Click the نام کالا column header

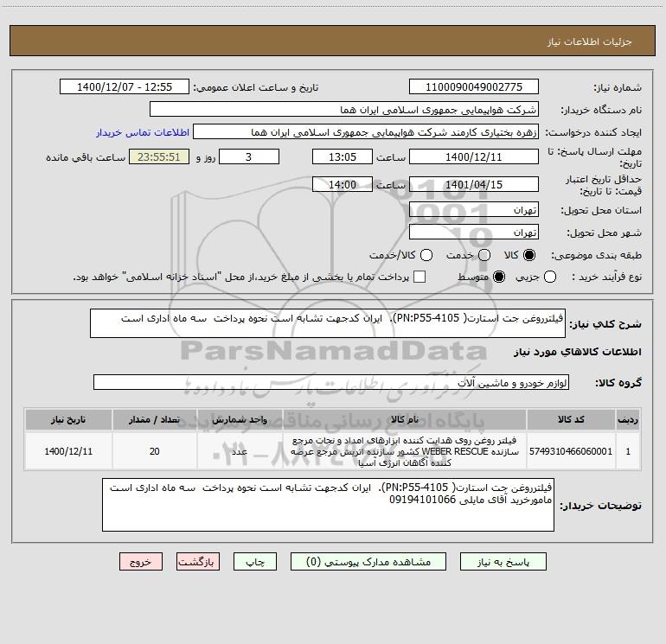tap(405, 419)
